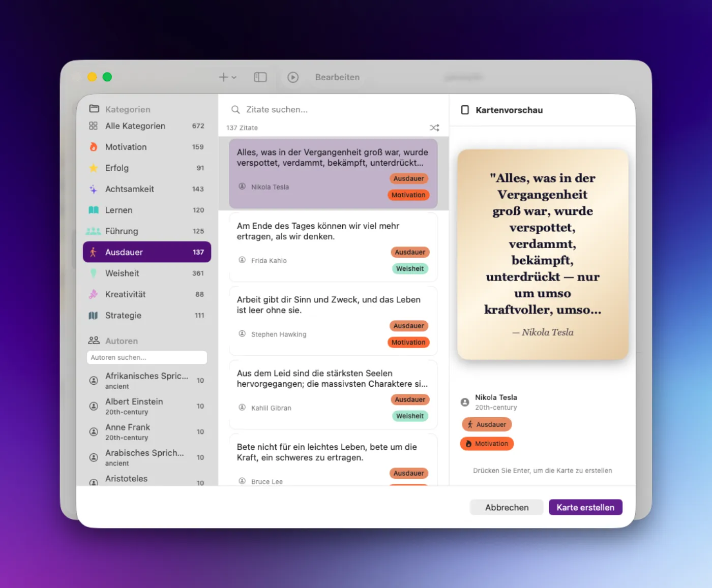Click the shuffle quotes icon
The image size is (712, 588).
pos(434,128)
